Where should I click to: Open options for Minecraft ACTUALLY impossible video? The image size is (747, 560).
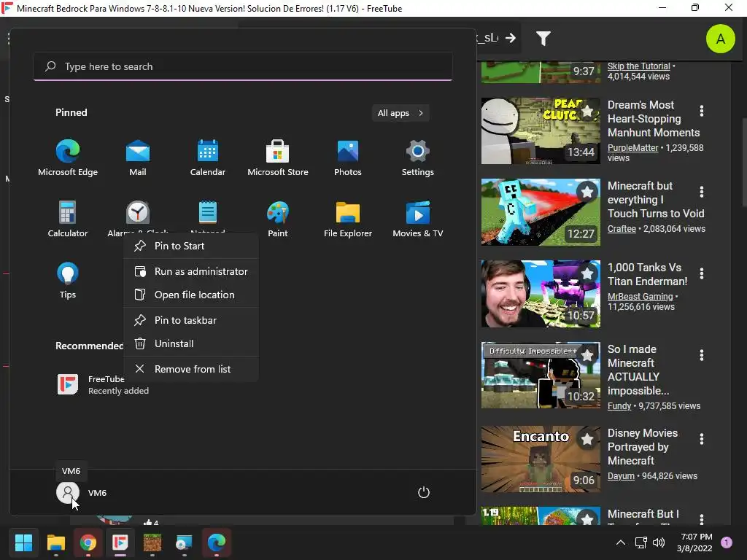[x=701, y=355]
